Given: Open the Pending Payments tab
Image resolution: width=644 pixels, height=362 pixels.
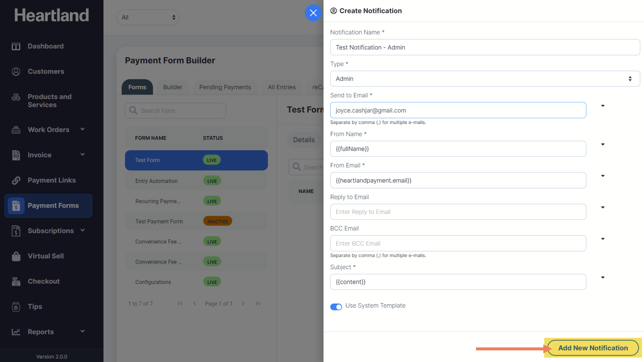Looking at the screenshot, I should [x=225, y=87].
